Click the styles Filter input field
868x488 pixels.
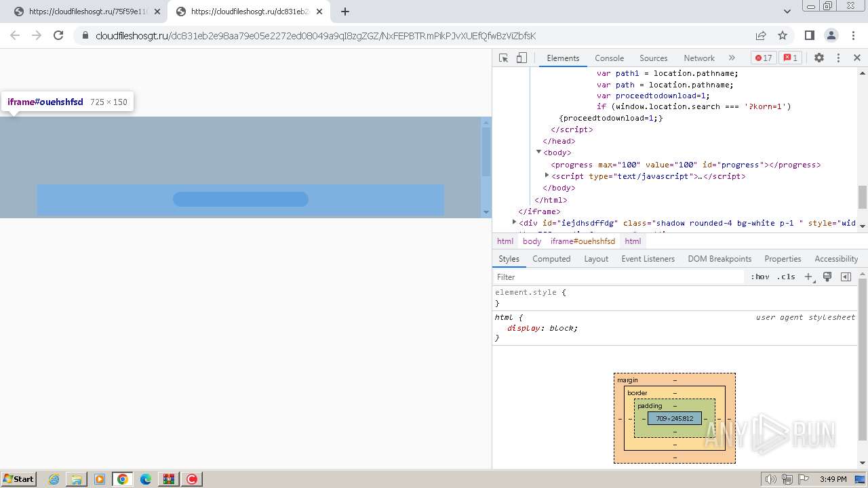click(618, 277)
